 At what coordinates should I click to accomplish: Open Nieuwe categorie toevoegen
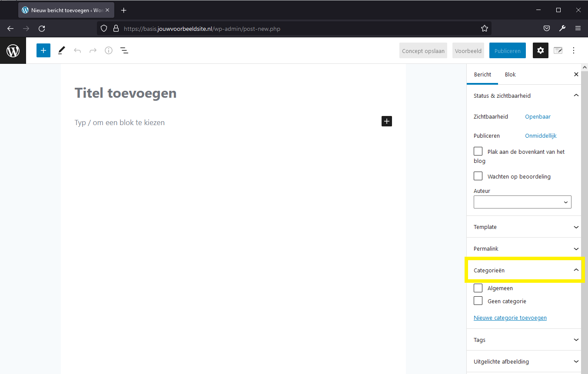point(510,318)
